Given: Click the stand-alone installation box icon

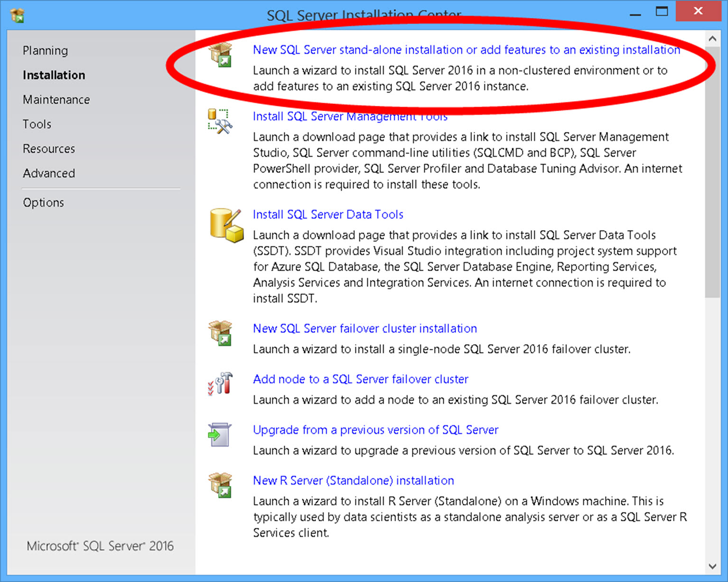Looking at the screenshot, I should tap(221, 55).
